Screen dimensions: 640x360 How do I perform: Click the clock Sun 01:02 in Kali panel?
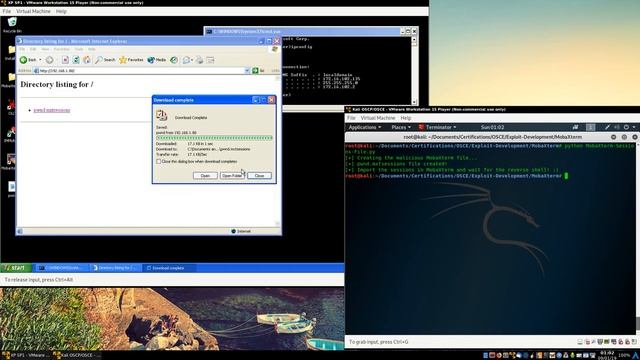click(492, 127)
